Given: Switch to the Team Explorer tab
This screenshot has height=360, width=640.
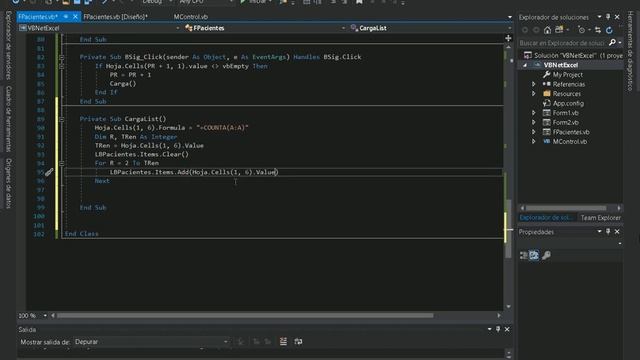Looking at the screenshot, I should [600, 218].
